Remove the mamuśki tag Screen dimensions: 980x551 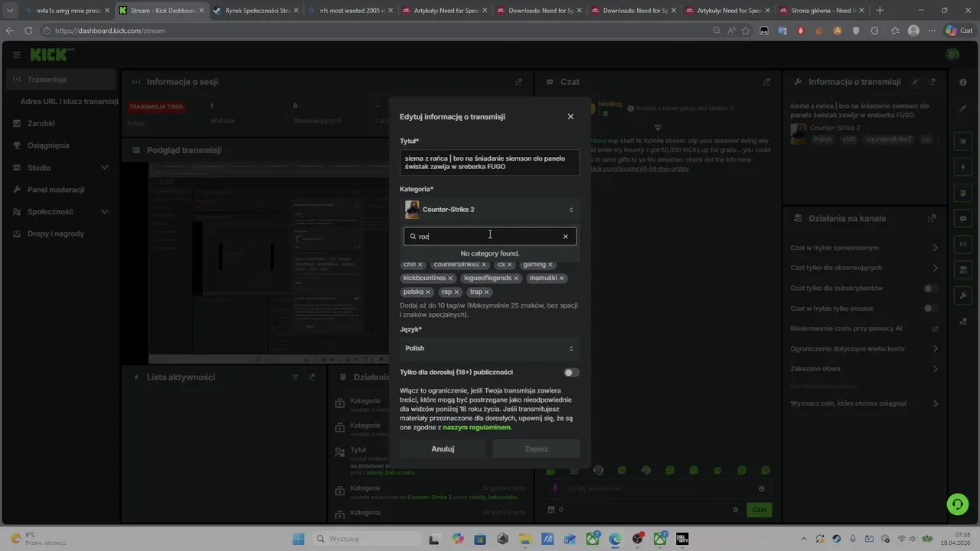pyautogui.click(x=562, y=279)
